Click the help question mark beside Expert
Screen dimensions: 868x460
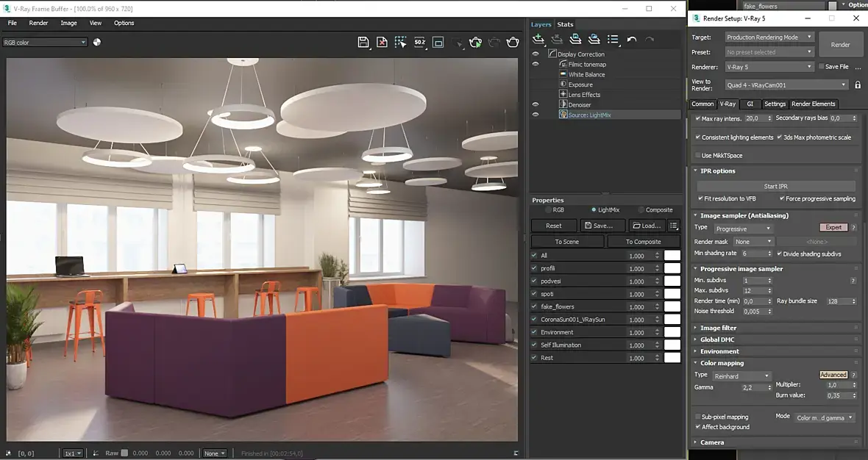pyautogui.click(x=853, y=227)
